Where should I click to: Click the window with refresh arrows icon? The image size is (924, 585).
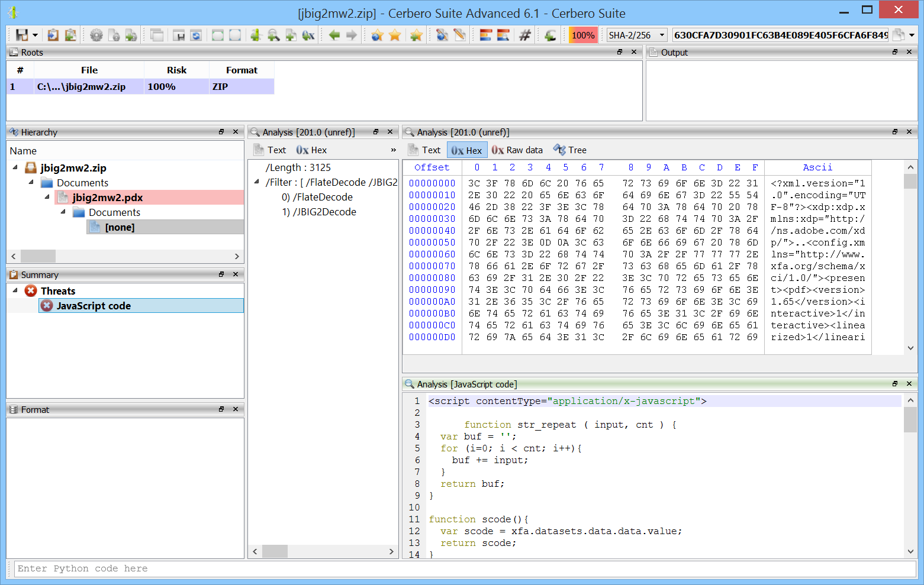[196, 35]
